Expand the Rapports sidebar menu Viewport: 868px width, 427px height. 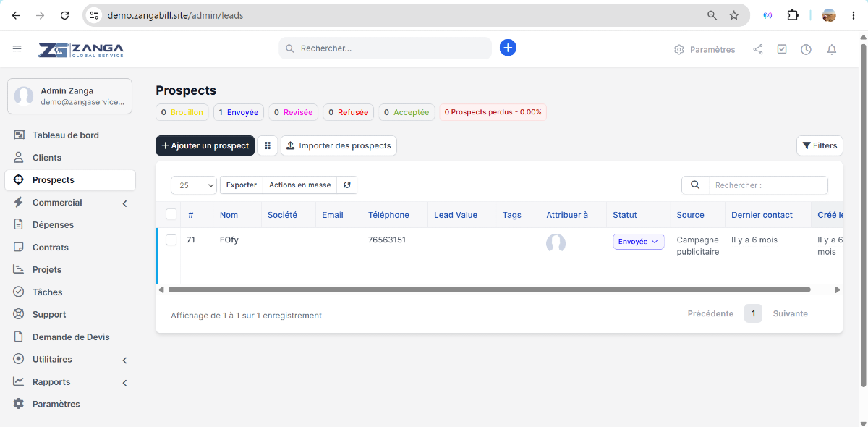click(70, 382)
